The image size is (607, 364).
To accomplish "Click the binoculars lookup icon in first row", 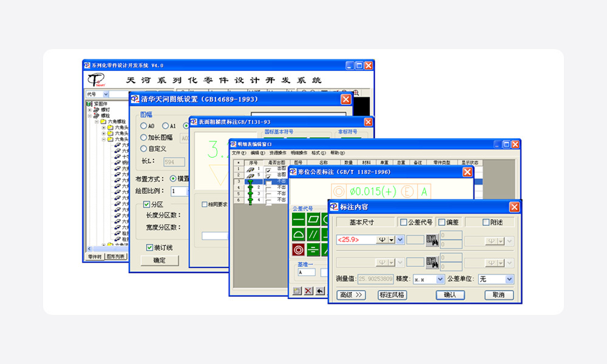I will [432, 240].
